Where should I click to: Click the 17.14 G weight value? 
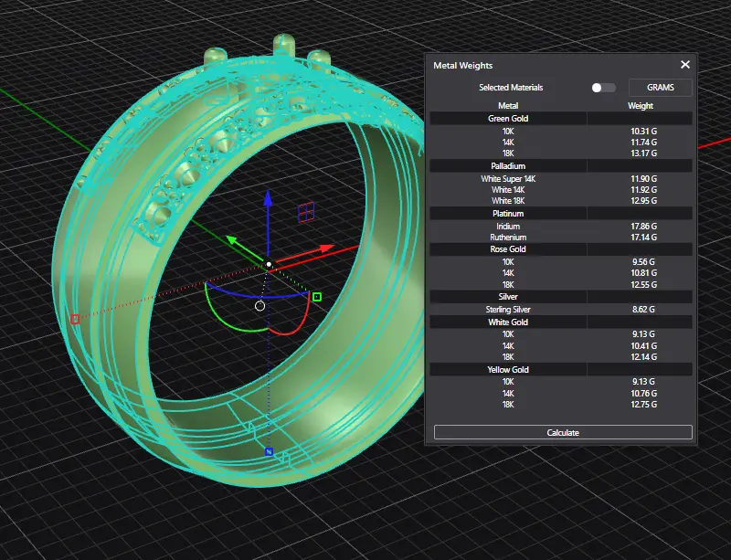[643, 238]
